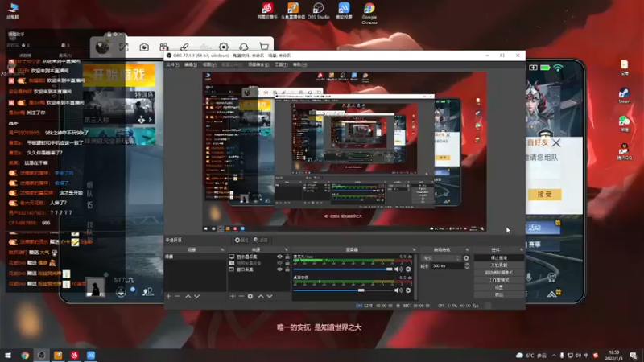Open the 淡出 transition dropdown
This screenshot has height=362, width=644.
tap(441, 258)
